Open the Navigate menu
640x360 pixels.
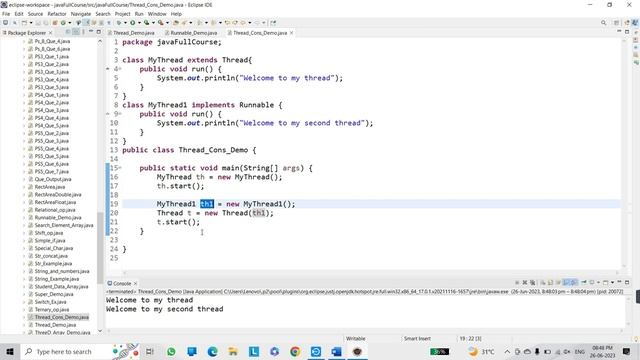(81, 14)
